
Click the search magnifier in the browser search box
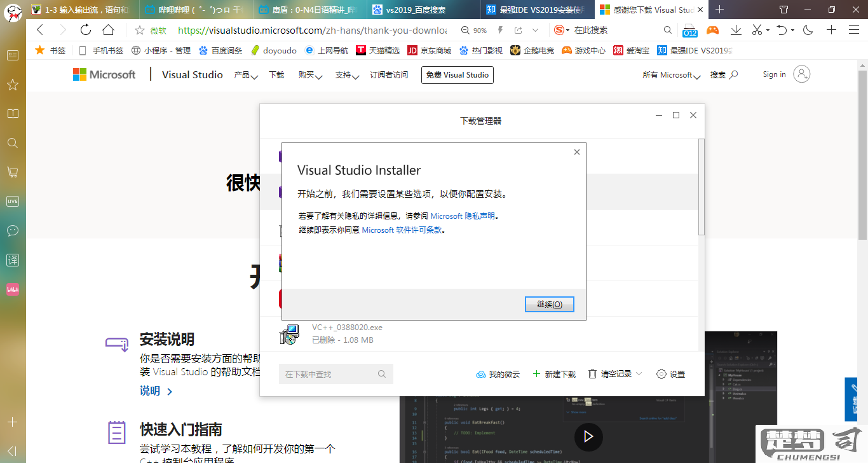pos(667,30)
